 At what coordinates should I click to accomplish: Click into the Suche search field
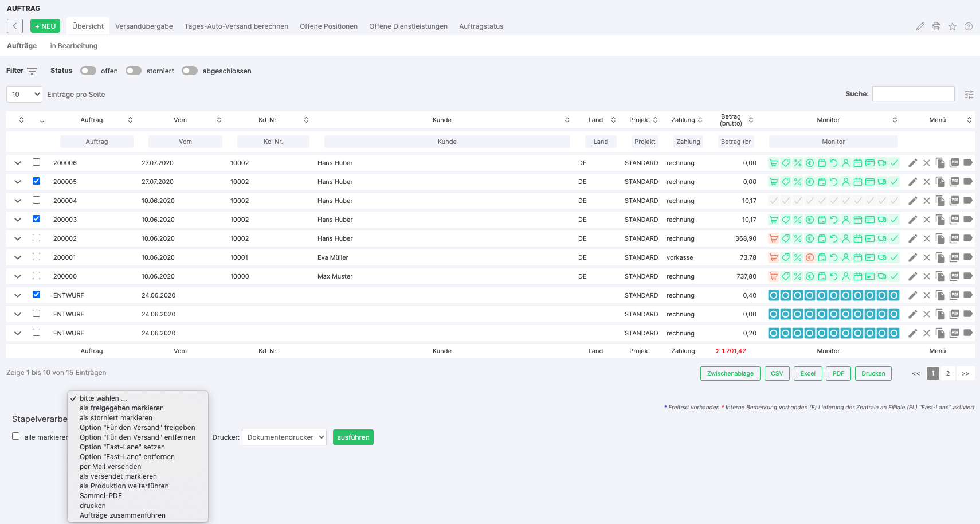913,94
